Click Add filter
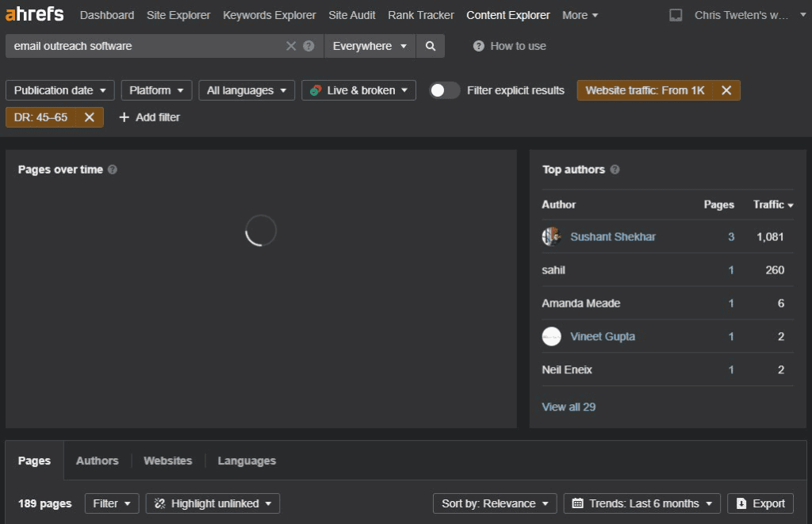The height and width of the screenshot is (524, 812). click(149, 117)
